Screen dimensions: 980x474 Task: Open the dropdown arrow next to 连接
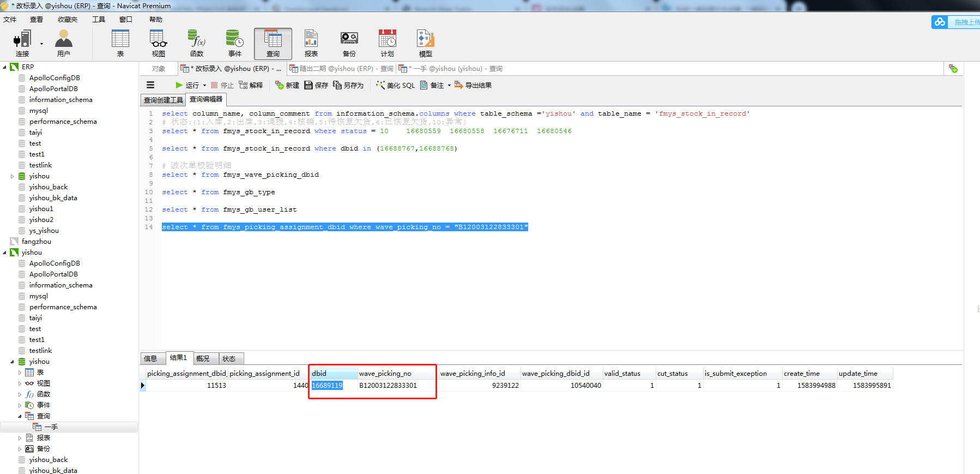click(x=41, y=44)
